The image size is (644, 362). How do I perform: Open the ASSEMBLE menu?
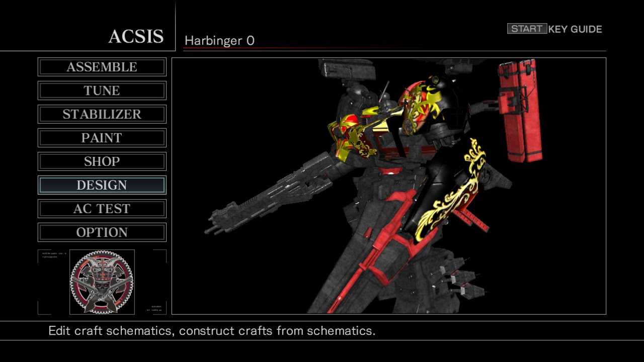click(x=102, y=67)
